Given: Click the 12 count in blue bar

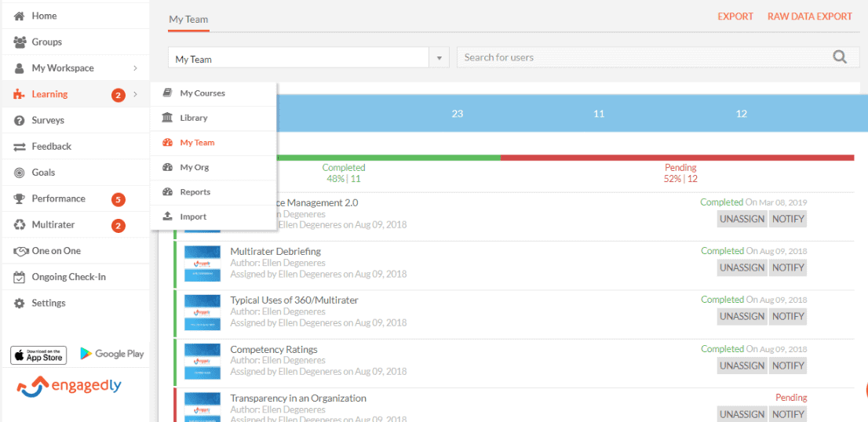Looking at the screenshot, I should coord(741,114).
